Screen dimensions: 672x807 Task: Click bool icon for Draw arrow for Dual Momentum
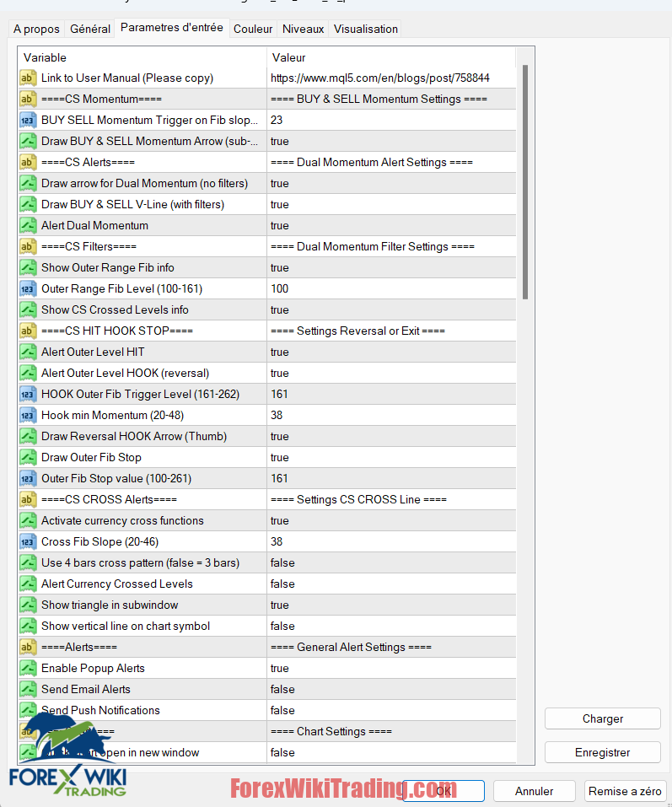tap(28, 183)
